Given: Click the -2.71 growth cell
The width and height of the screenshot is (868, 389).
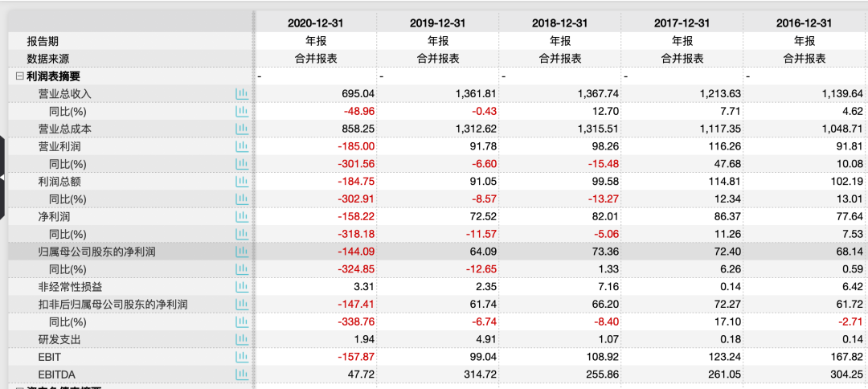Looking at the screenshot, I should (x=851, y=322).
